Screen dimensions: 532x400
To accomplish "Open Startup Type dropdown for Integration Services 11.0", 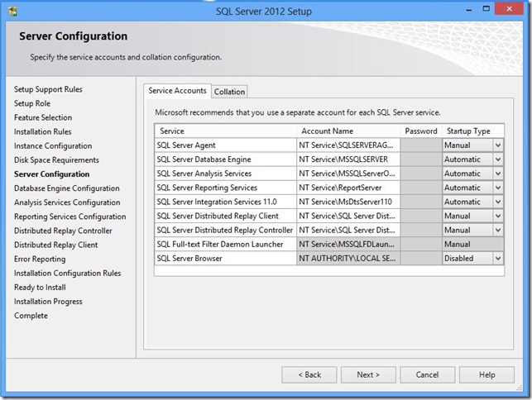I will [x=498, y=202].
